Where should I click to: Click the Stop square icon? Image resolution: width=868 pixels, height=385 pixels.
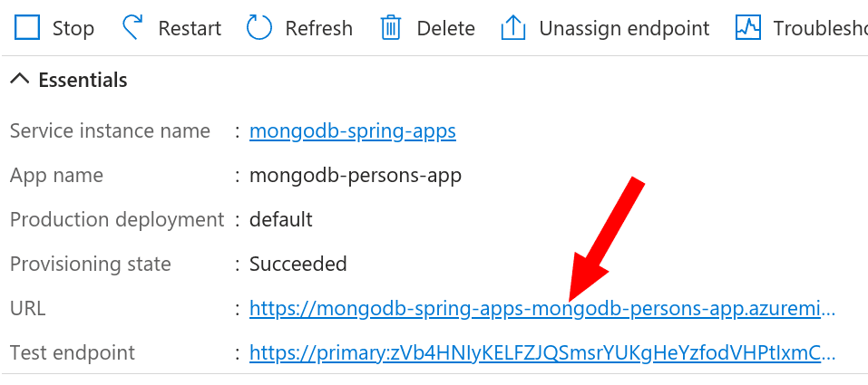coord(28,28)
